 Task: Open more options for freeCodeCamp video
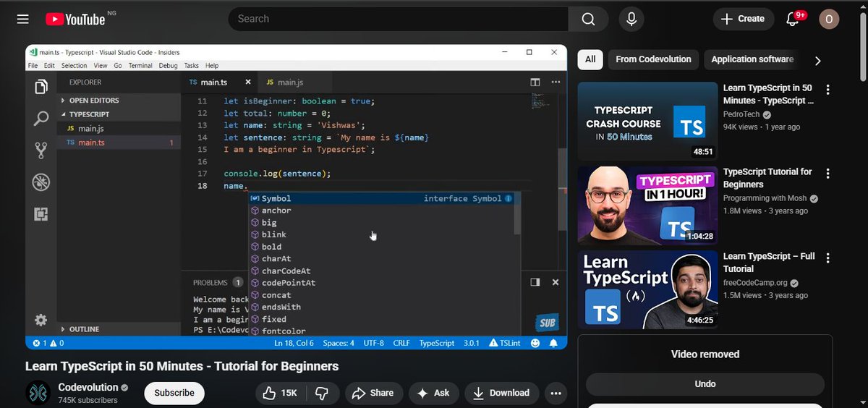(828, 258)
